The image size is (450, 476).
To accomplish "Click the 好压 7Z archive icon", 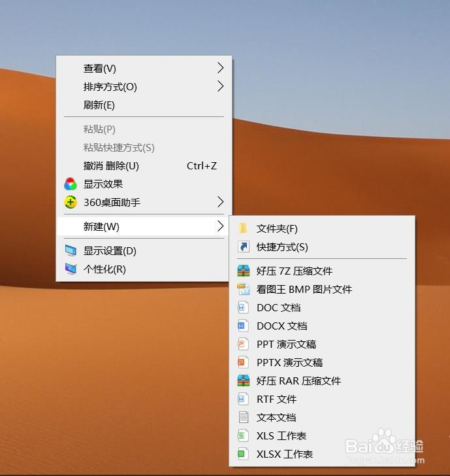I will click(x=244, y=271).
